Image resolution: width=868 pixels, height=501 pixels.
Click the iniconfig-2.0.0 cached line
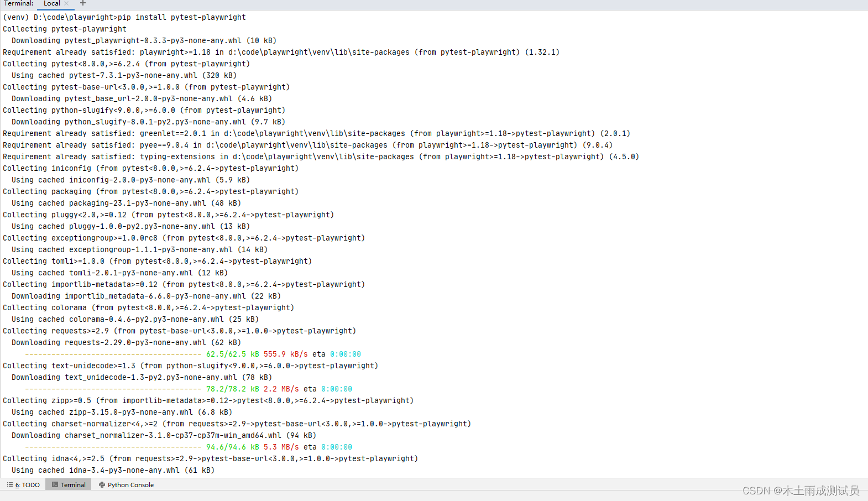pyautogui.click(x=130, y=180)
